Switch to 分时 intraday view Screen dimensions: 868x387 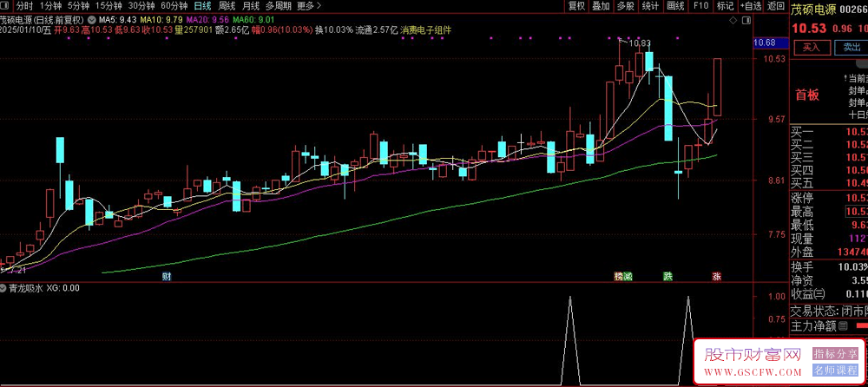[23, 6]
